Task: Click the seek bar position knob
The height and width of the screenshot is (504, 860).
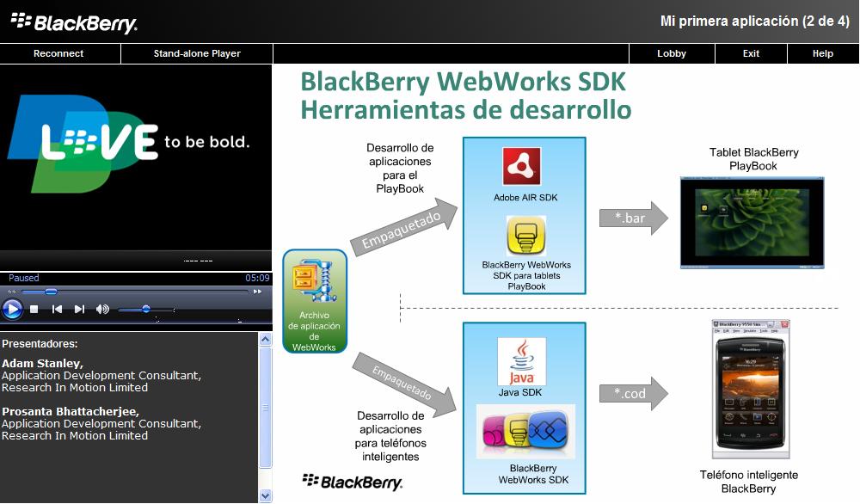Action: pos(51,292)
